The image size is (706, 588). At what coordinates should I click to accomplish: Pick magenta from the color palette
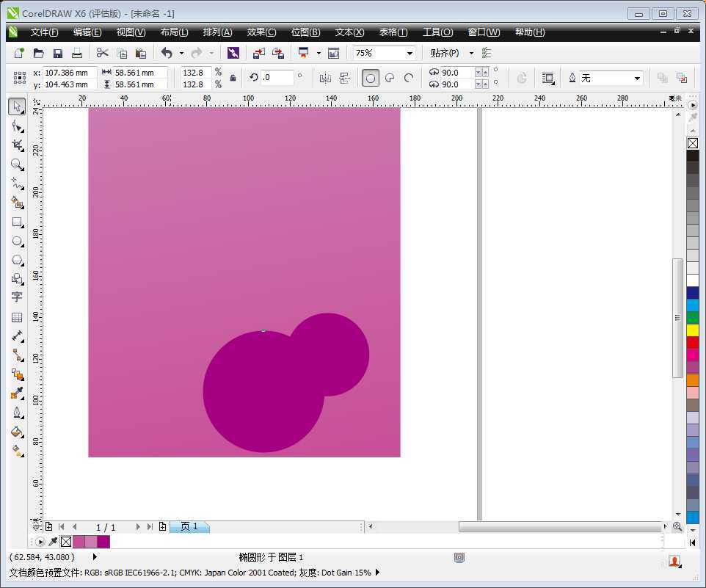pyautogui.click(x=692, y=355)
